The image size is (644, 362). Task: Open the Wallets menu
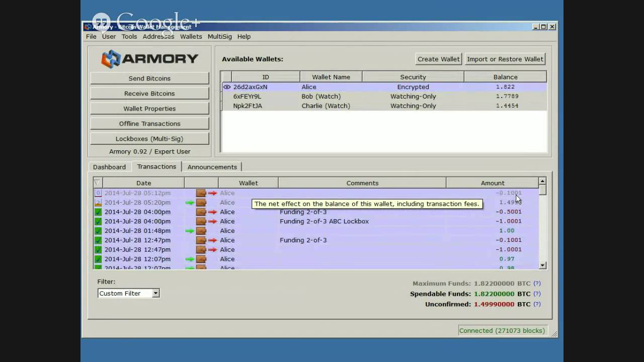coord(191,36)
